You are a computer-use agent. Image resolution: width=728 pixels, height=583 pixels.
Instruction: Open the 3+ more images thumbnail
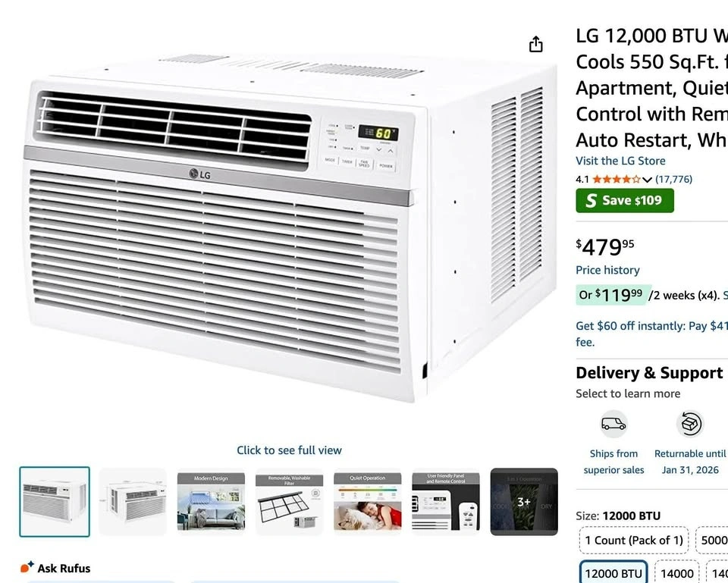(x=524, y=502)
